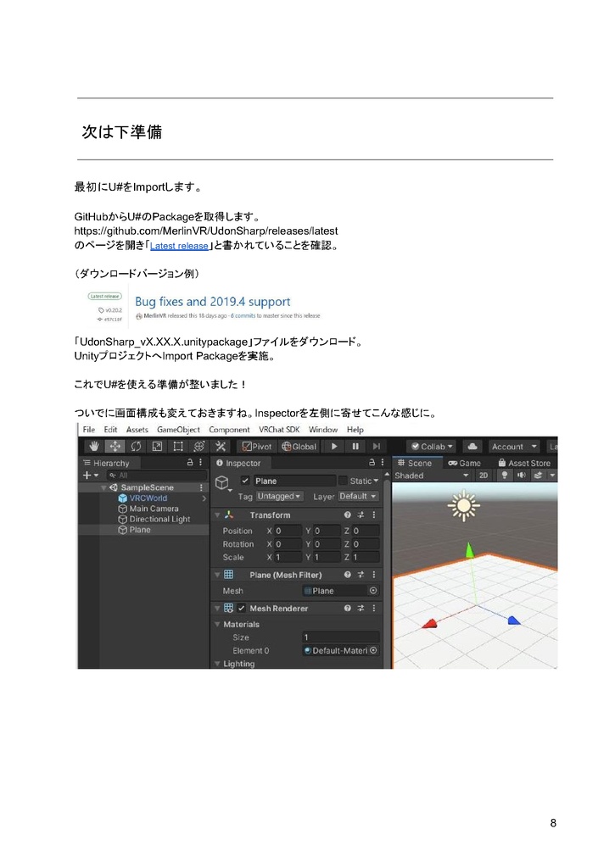Viewport: 615px width, 868px height.
Task: Click the green Y-axis gizmo arrow
Action: tap(470, 550)
